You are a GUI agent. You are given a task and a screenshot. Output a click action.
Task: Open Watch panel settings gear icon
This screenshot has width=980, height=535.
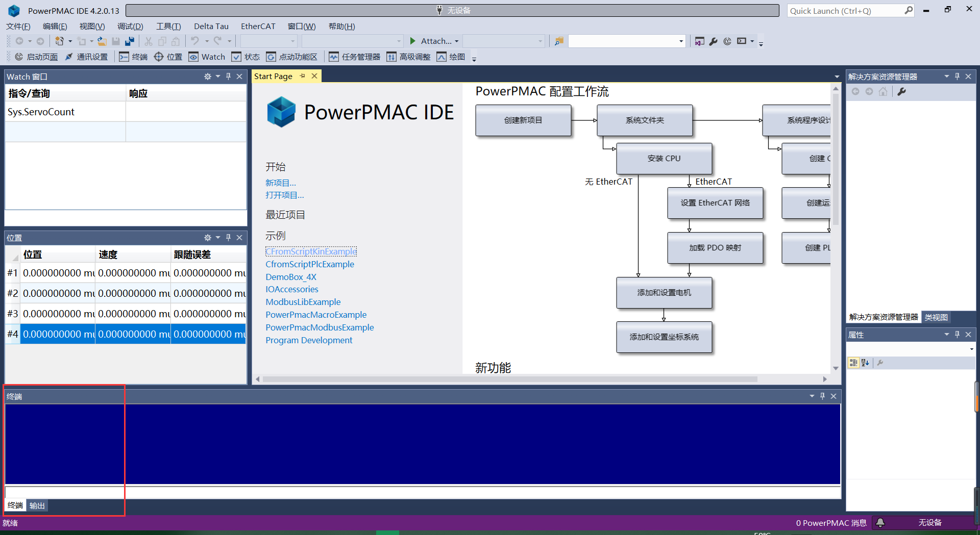click(207, 76)
